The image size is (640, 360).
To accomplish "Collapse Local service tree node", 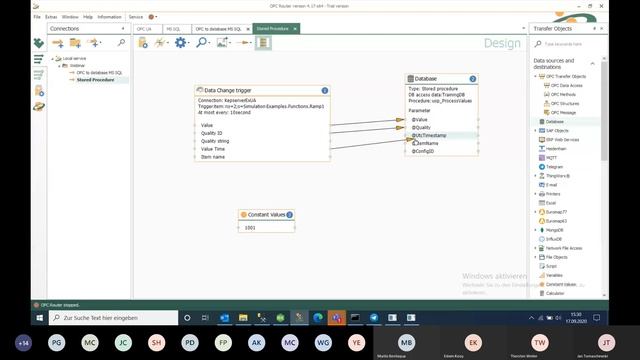I will pos(53,59).
